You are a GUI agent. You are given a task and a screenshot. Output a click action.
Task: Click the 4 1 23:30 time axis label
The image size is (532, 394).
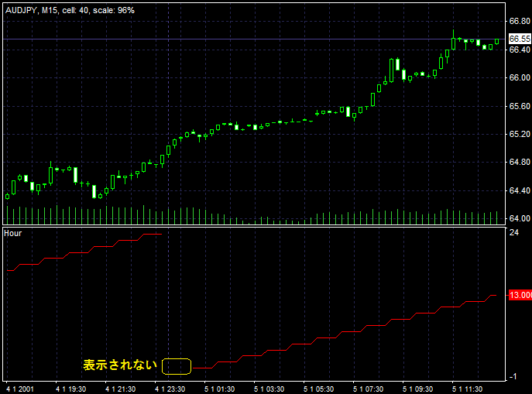(170, 389)
